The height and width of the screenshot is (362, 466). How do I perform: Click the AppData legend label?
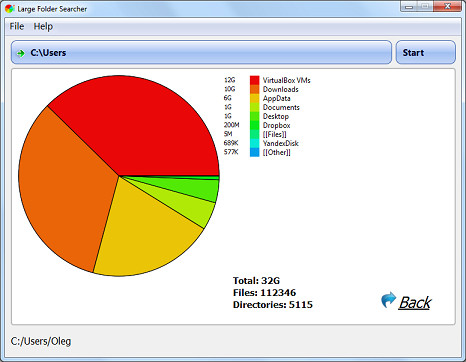click(276, 99)
